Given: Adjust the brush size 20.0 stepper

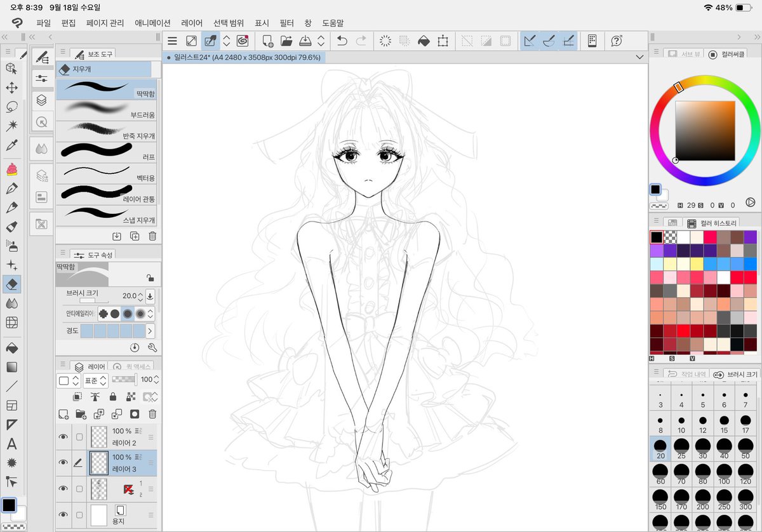Looking at the screenshot, I should tap(141, 296).
